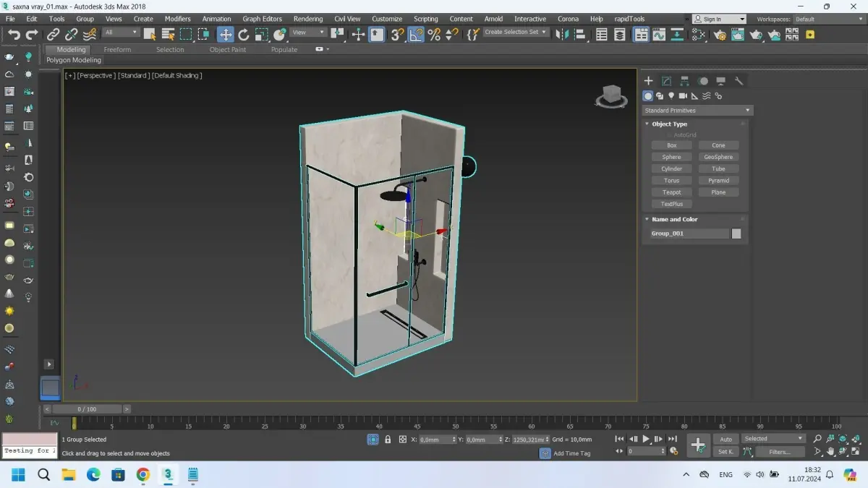This screenshot has height=488, width=868.
Task: Toggle Angle Snap on the toolbar
Action: 416,34
